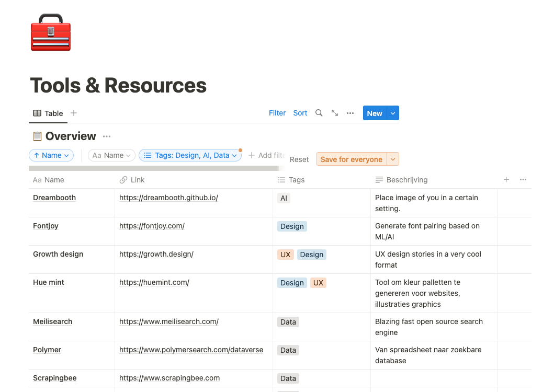Click the Design tag in Fontjoy row
The image size is (554, 392).
tap(292, 226)
